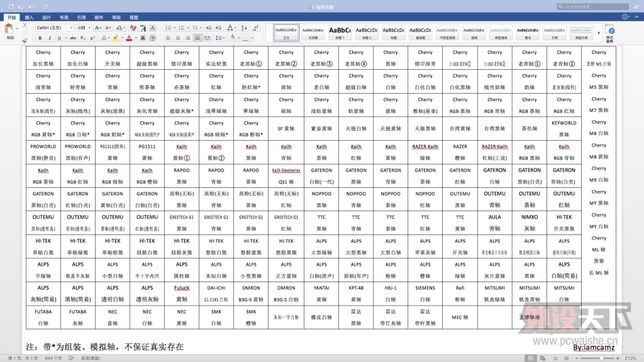Apply the 要点 style
644x362 pixels.
[x=528, y=33]
